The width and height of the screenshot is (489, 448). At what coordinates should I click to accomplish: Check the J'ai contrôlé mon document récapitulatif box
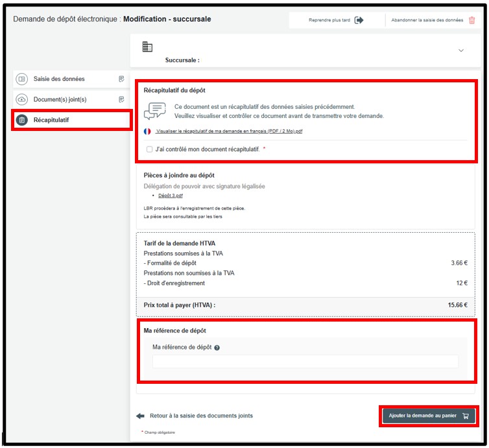click(x=149, y=149)
